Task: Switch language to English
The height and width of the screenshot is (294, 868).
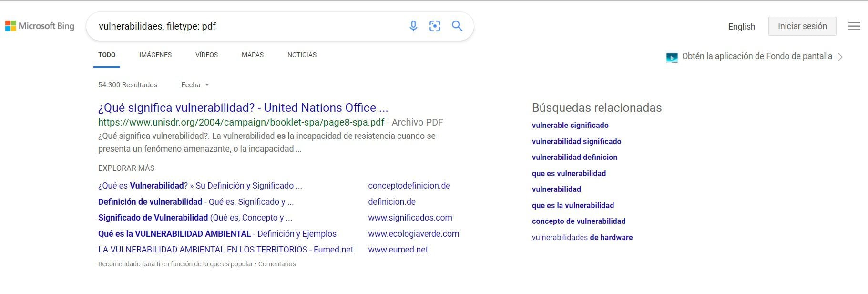Action: pyautogui.click(x=741, y=27)
